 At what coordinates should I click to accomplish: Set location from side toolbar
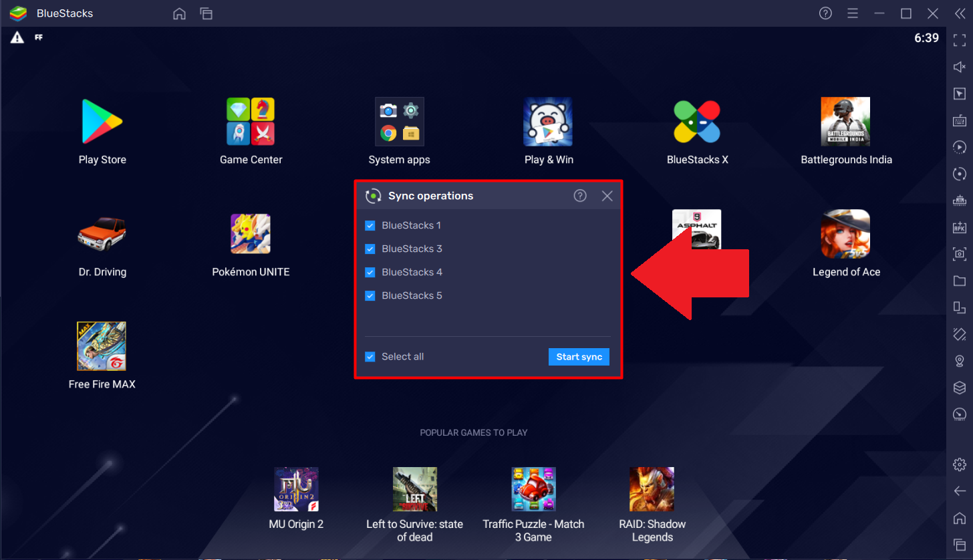[x=960, y=361]
